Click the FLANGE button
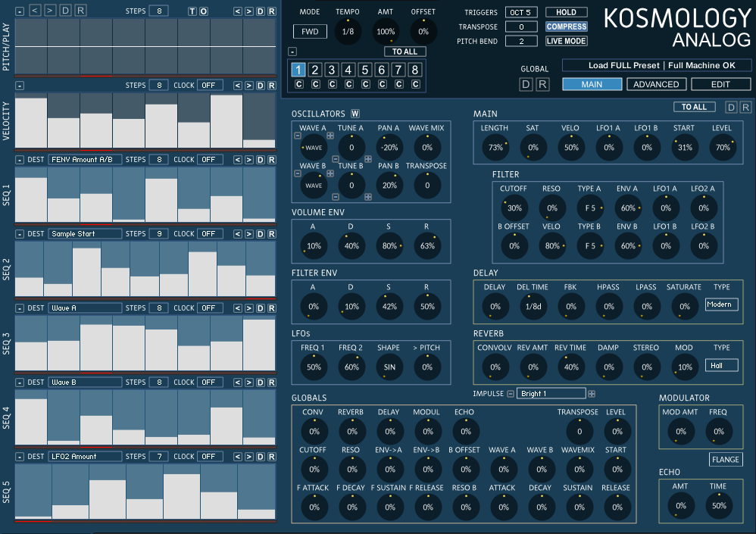The image size is (756, 534). (x=726, y=459)
